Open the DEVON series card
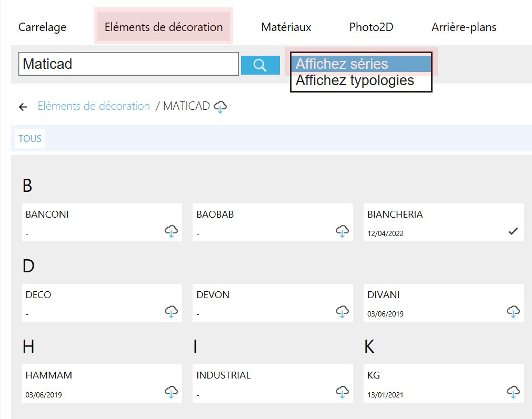This screenshot has height=419, width=532. 273,303
